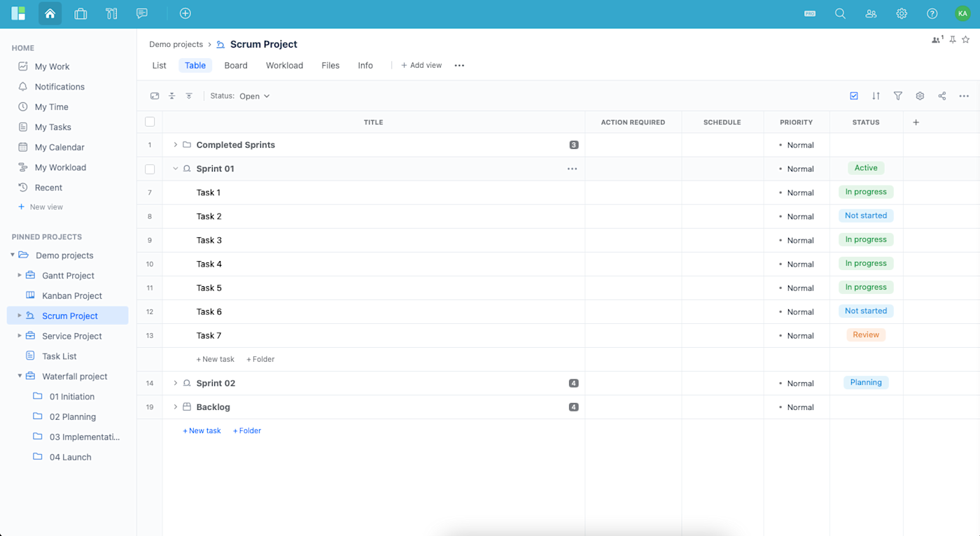Open the filter funnel icon
This screenshot has height=536, width=980.
pos(898,96)
